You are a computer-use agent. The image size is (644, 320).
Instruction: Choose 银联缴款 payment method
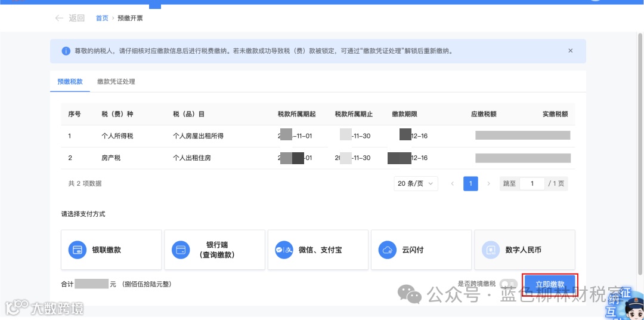112,250
